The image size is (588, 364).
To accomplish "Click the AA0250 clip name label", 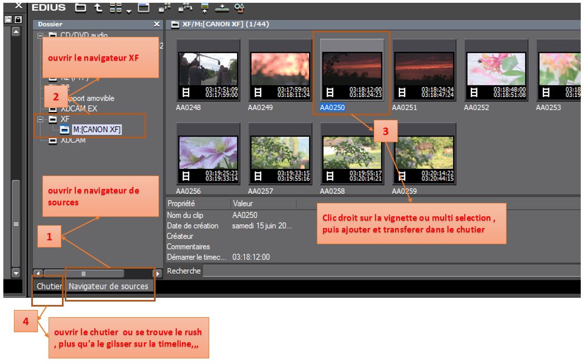I will point(332,108).
